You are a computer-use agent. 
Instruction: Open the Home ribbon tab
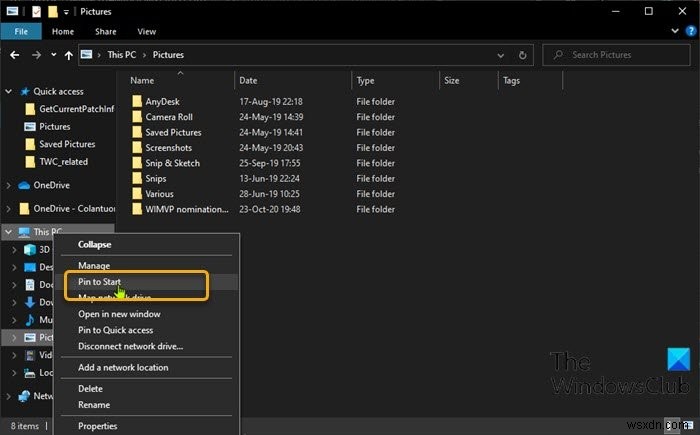(62, 31)
